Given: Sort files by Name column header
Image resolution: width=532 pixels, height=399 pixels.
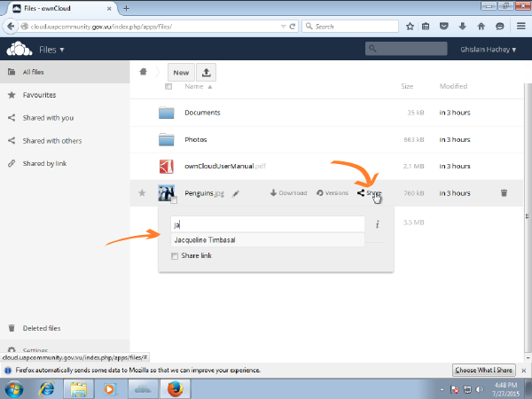Looking at the screenshot, I should point(194,87).
